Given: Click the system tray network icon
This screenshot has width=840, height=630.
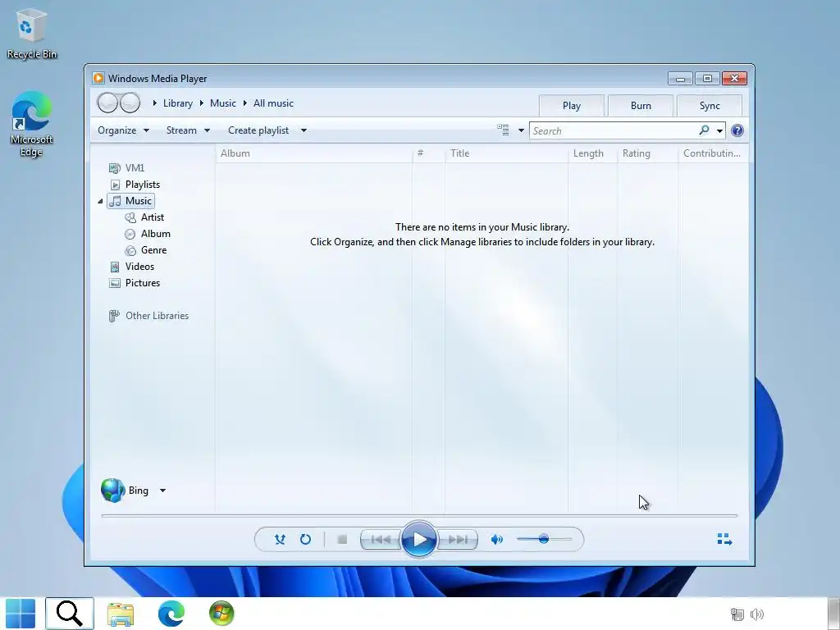Looking at the screenshot, I should tap(737, 614).
